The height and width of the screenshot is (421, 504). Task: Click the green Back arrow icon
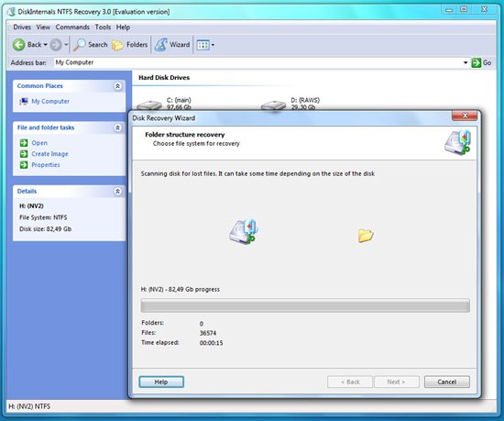click(19, 45)
